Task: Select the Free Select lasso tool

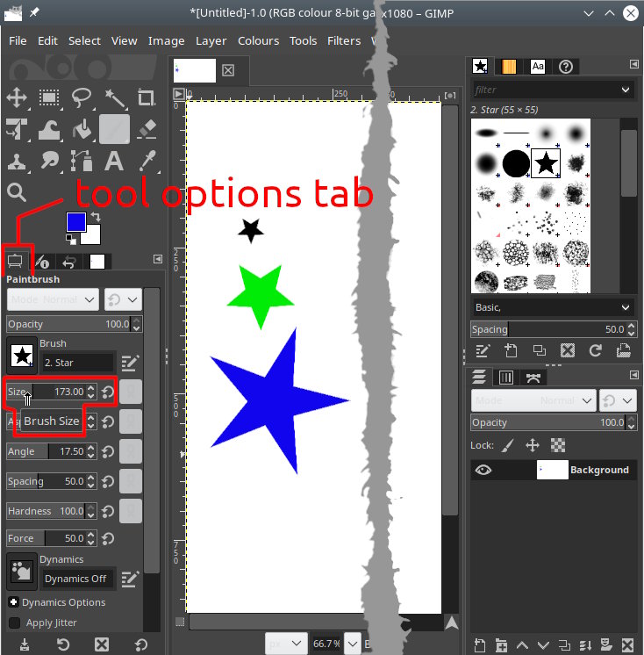Action: (x=82, y=97)
